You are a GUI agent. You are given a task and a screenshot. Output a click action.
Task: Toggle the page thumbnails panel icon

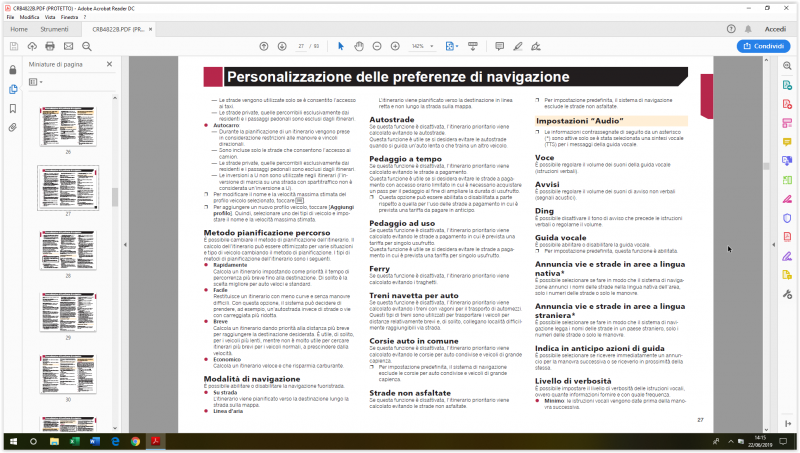click(x=13, y=89)
